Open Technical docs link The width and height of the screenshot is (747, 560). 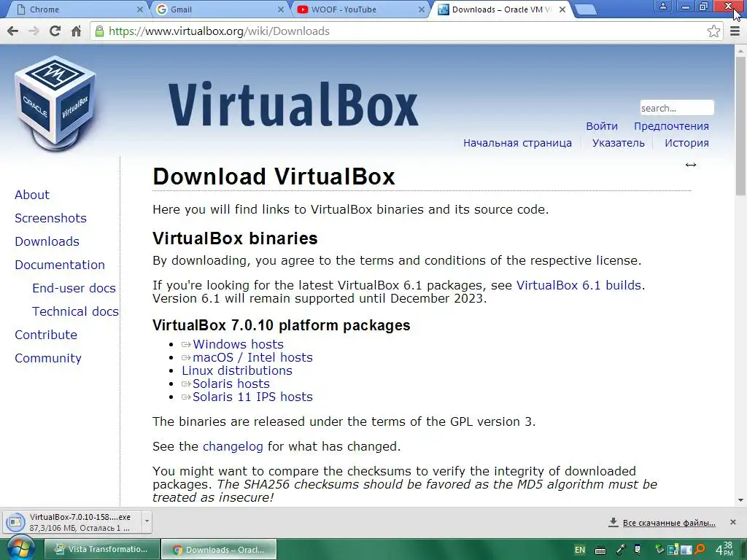tap(75, 311)
